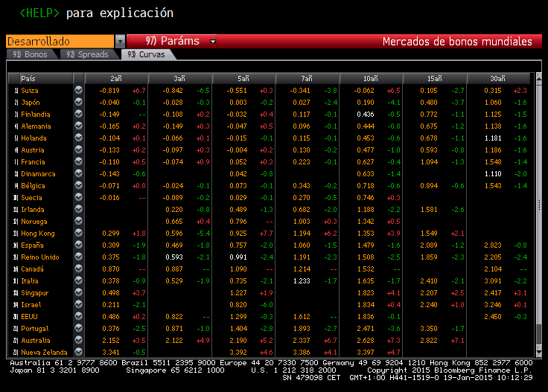Click the chart icon beside España
Image resolution: width=548 pixels, height=392 pixels.
[x=79, y=245]
